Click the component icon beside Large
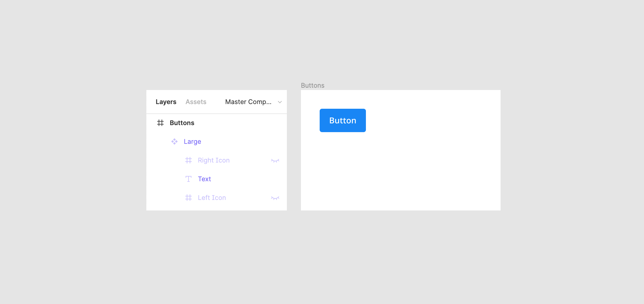The height and width of the screenshot is (304, 644). click(174, 141)
